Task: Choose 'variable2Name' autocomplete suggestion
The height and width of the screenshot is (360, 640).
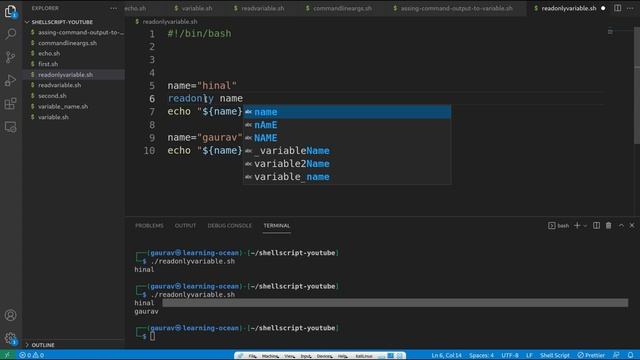Action: pos(347,164)
